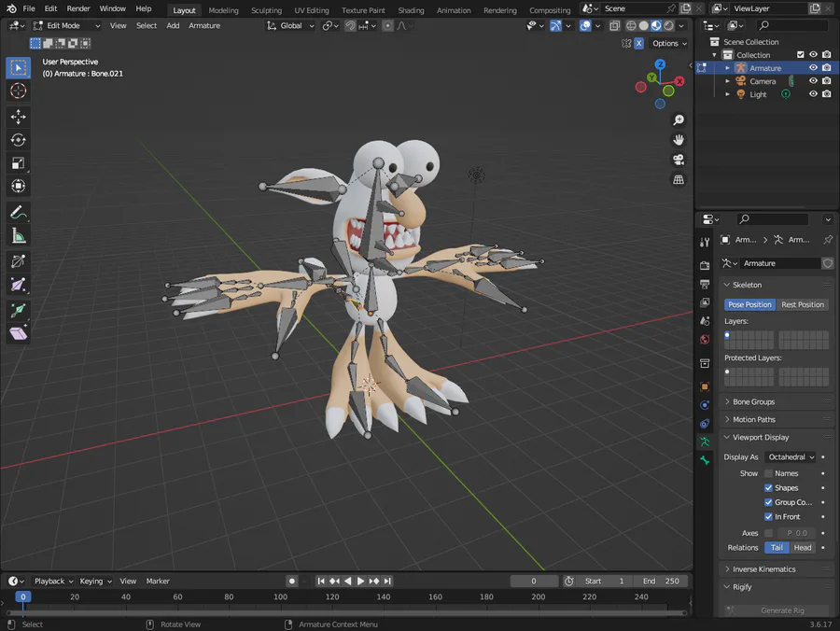
Task: Open the Object Data armature tab
Action: tap(705, 442)
